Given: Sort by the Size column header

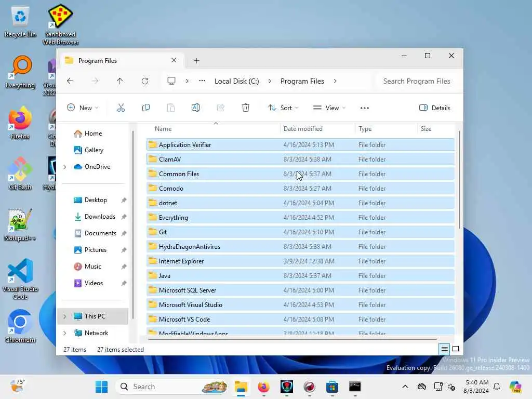Looking at the screenshot, I should [x=436, y=129].
